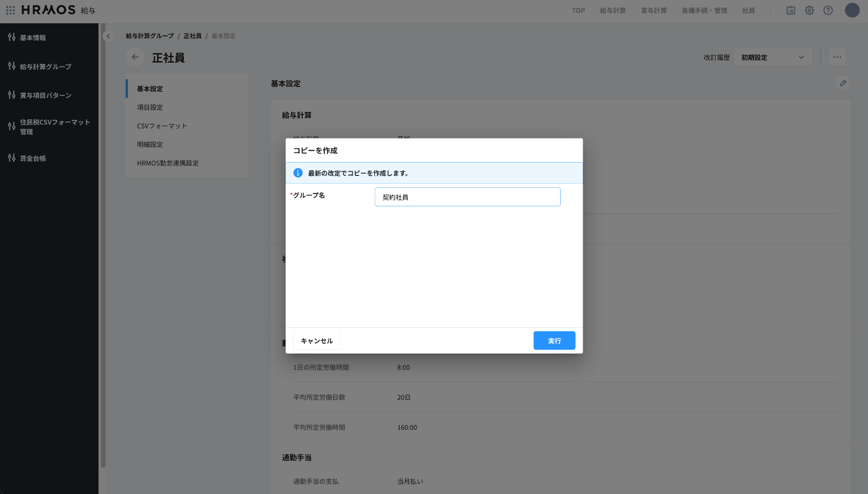Open the 初期設定 revision history dropdown
Viewport: 868px width, 494px height.
click(x=772, y=57)
